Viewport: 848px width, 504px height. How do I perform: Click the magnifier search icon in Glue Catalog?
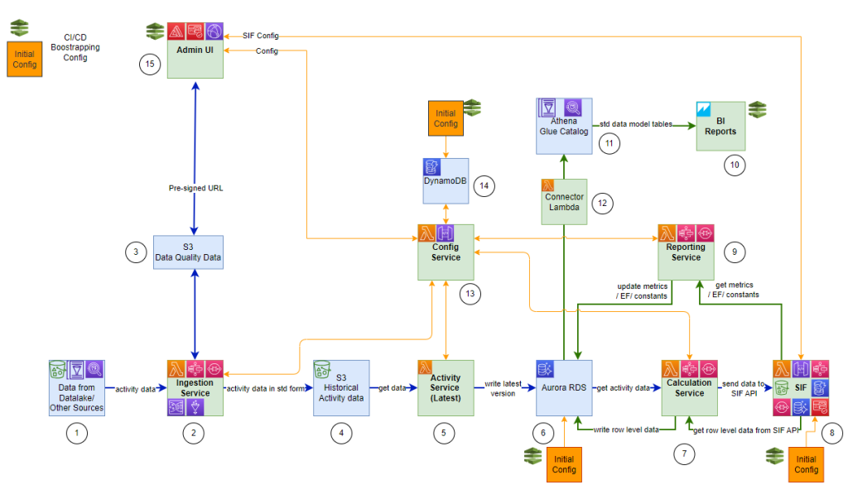click(571, 108)
